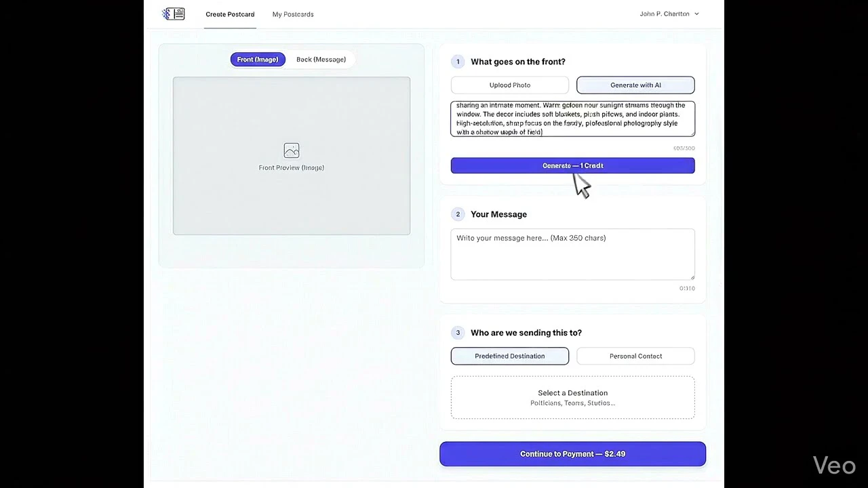The image size is (868, 488).
Task: Select the Generate with AI option
Action: (635, 85)
